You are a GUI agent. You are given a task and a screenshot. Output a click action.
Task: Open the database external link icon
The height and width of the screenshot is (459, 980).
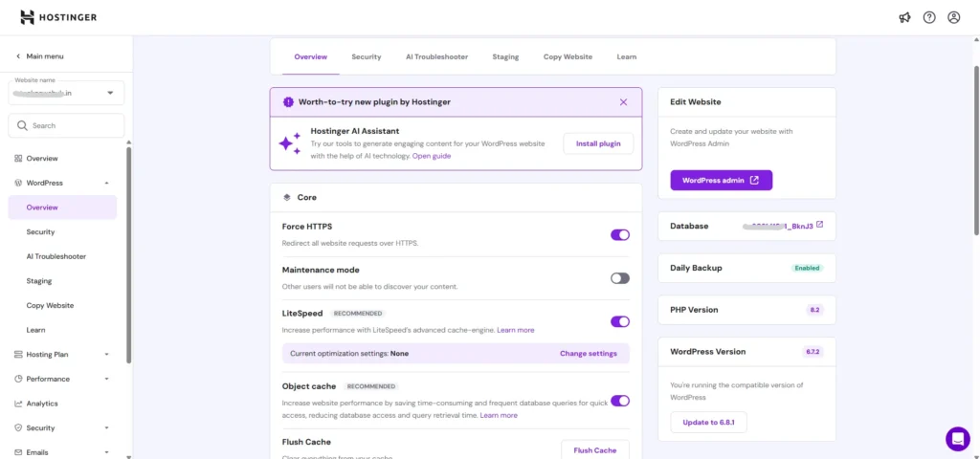coord(820,225)
